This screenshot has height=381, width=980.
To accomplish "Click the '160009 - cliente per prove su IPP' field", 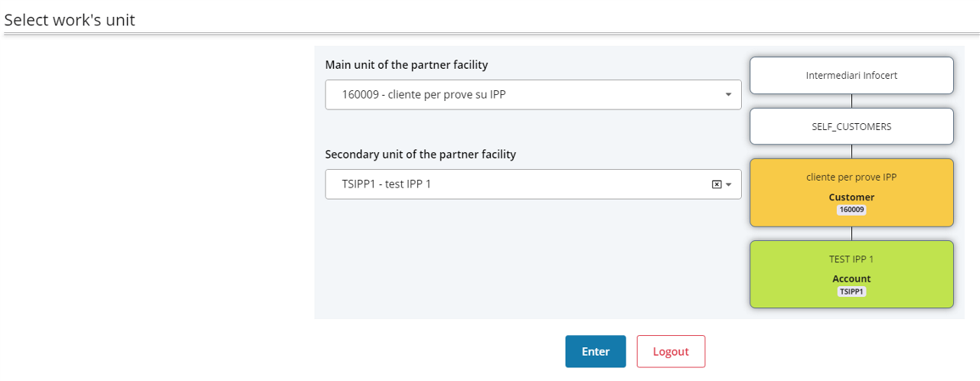I will tap(521, 95).
